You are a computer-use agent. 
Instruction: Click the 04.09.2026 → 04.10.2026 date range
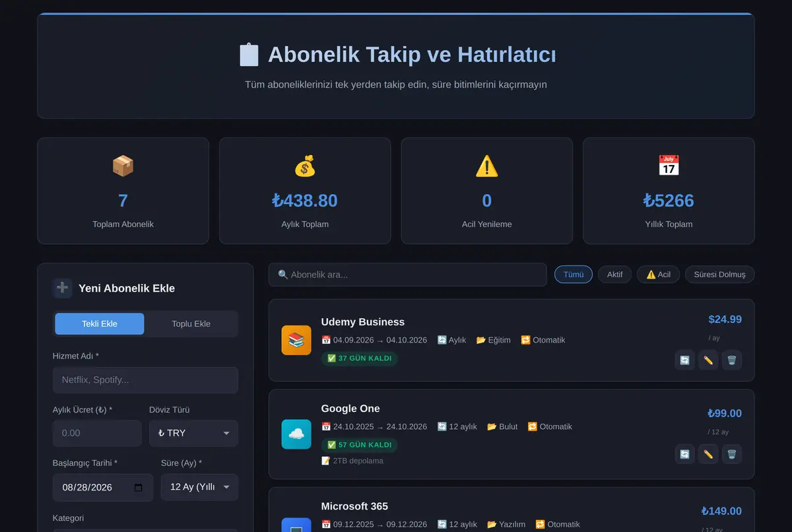pos(374,340)
